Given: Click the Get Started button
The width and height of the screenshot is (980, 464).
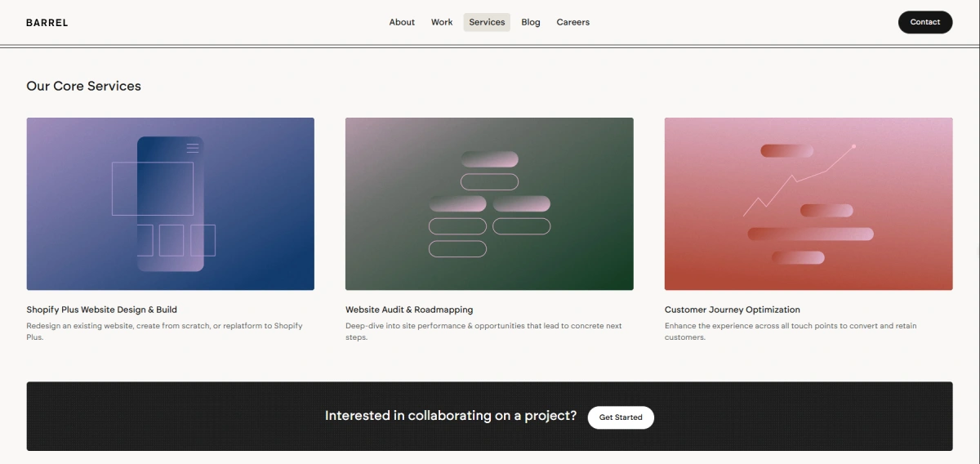Looking at the screenshot, I should point(621,417).
